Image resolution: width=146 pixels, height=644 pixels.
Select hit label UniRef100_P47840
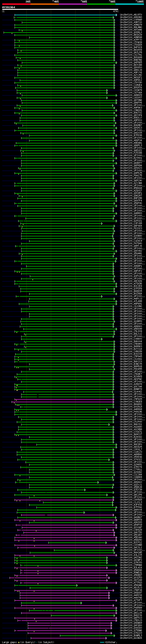(x=131, y=243)
